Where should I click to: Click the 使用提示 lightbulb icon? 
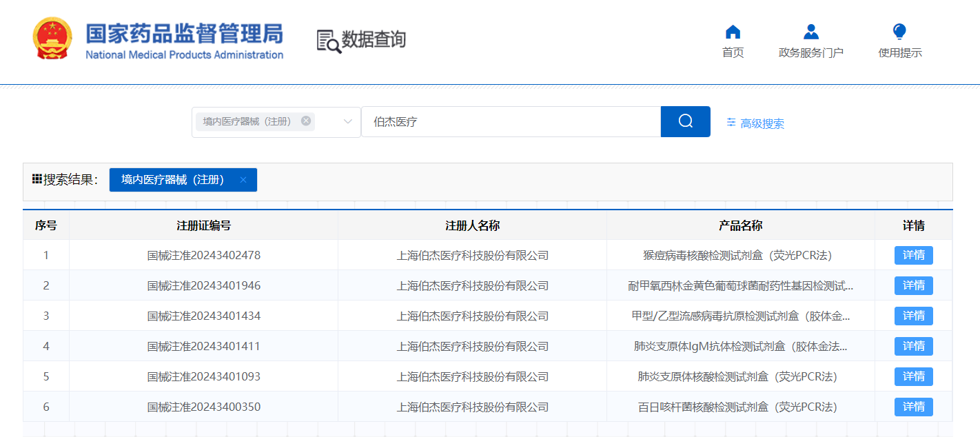[899, 32]
